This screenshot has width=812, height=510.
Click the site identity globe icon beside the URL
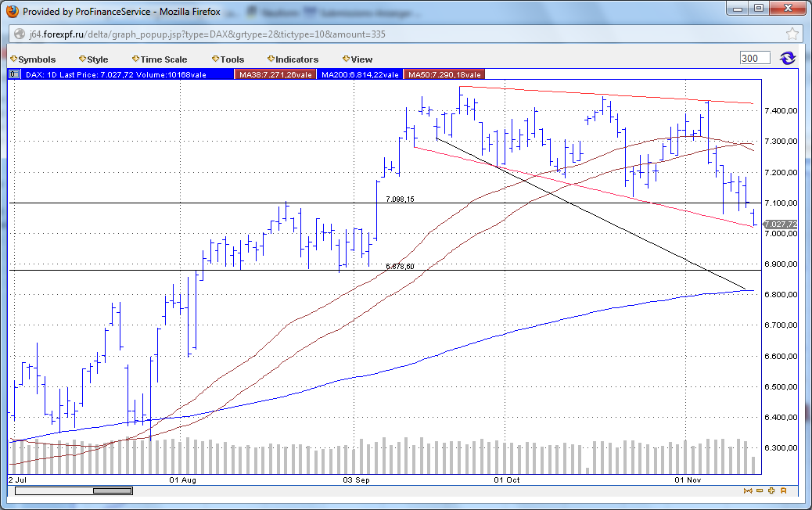[x=17, y=34]
